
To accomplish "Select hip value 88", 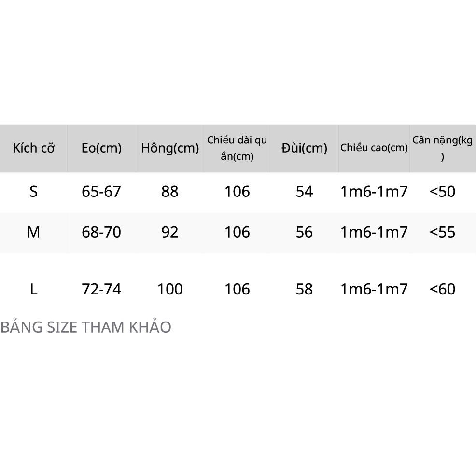I will coord(170,192).
